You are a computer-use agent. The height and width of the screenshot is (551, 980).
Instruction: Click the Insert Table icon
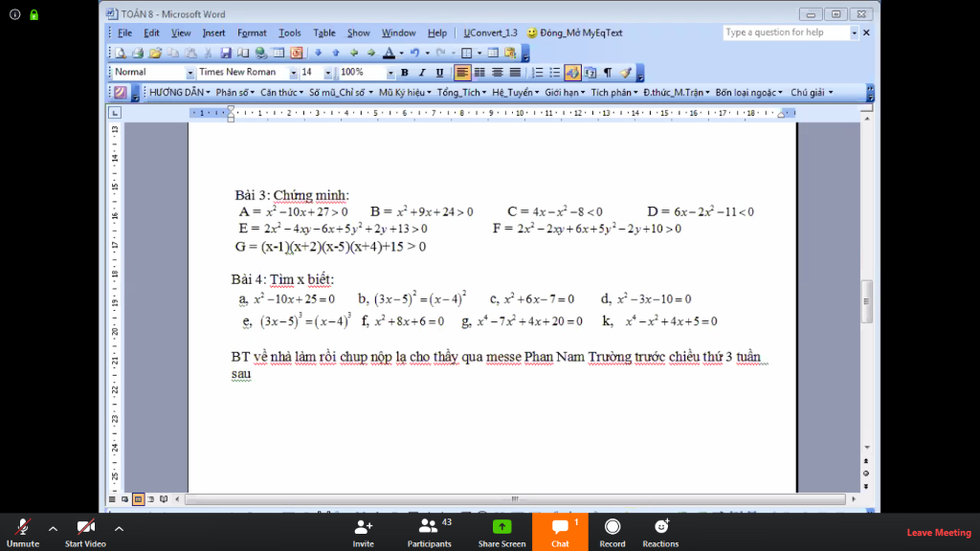pos(493,54)
